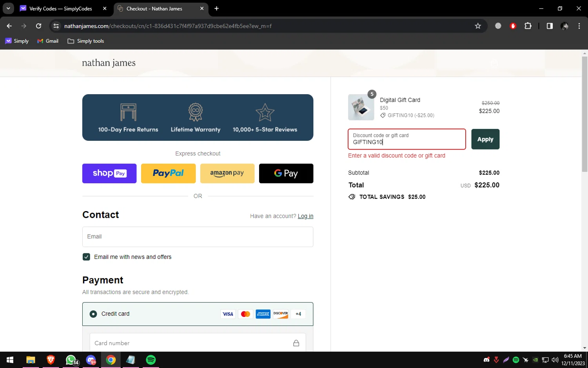The height and width of the screenshot is (368, 588).
Task: Click the browser back arrow
Action: 9,26
